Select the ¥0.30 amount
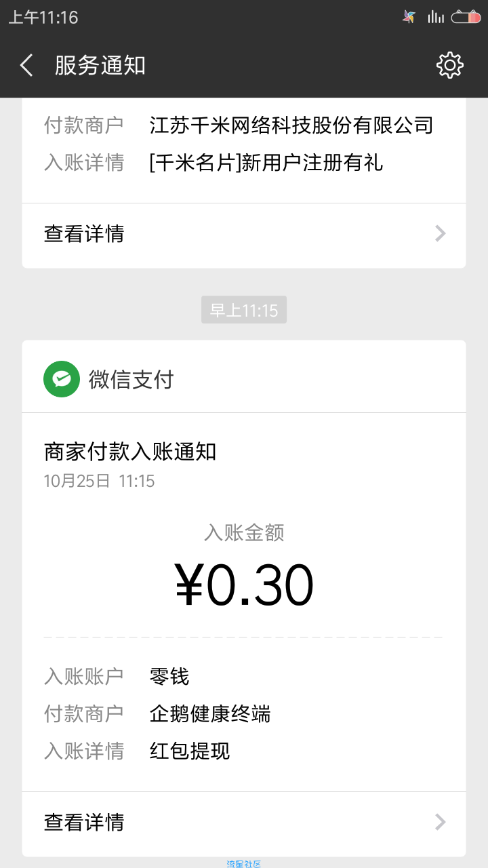 coord(244,585)
